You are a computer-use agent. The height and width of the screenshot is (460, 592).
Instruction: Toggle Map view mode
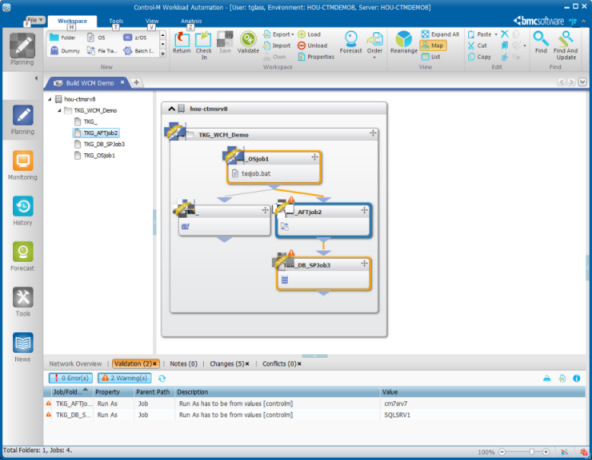coord(433,46)
